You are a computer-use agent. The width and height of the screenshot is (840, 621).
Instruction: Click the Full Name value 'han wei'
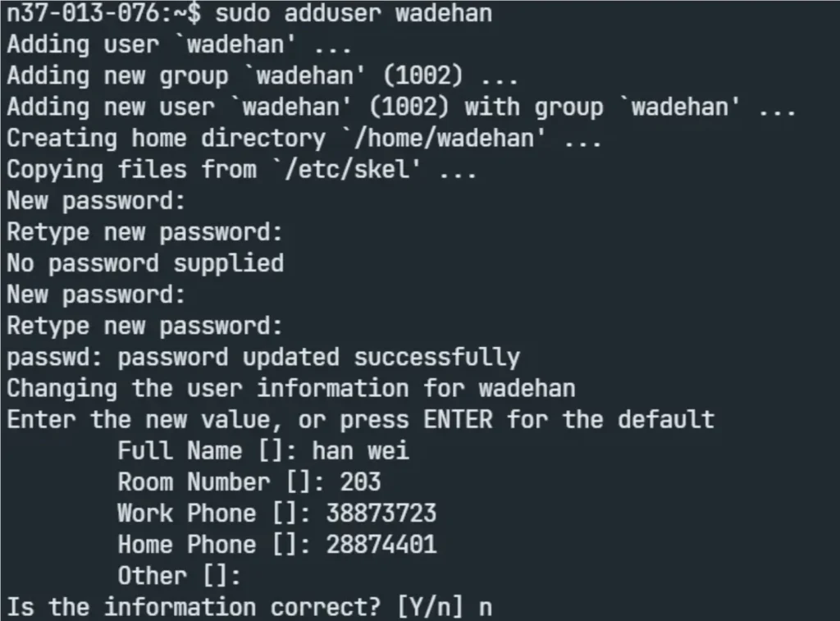tap(360, 450)
